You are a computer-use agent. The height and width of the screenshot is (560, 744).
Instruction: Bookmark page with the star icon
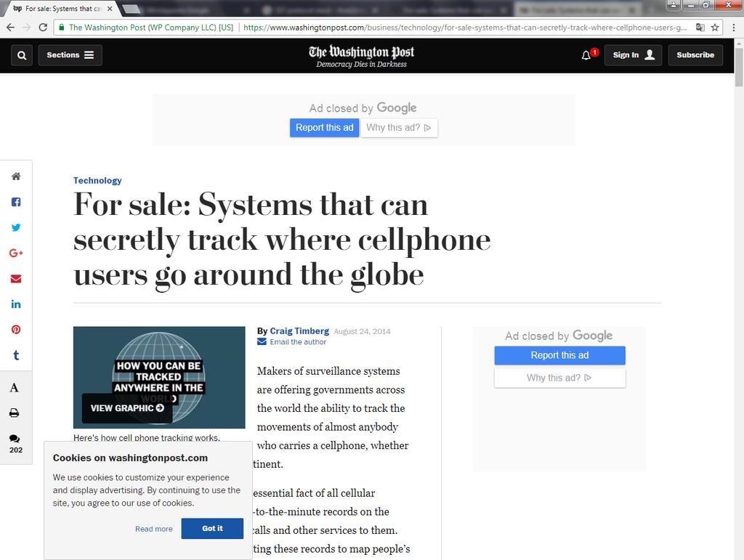(715, 28)
